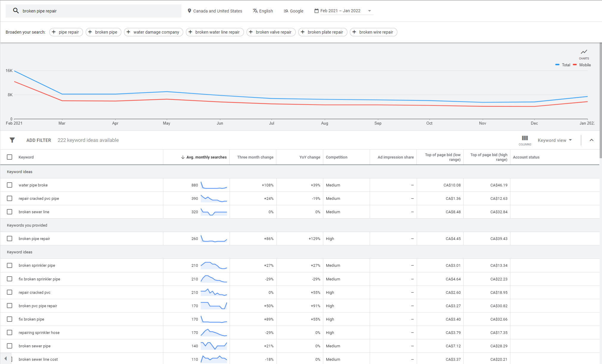Check the water pipe broke row
The width and height of the screenshot is (602, 364).
click(10, 185)
